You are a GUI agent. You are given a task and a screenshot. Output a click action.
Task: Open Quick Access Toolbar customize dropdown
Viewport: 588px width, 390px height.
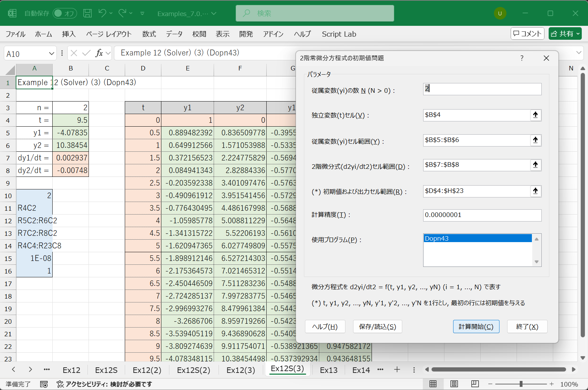tap(142, 13)
